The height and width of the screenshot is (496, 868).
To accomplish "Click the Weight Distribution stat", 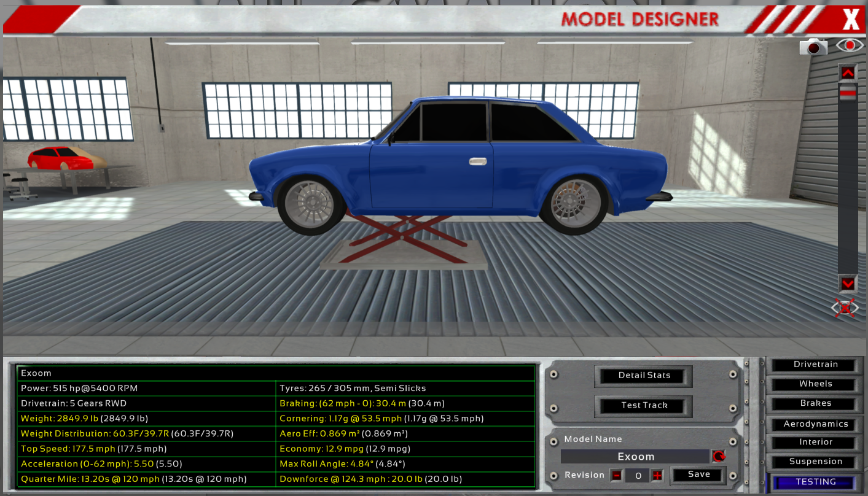I will pyautogui.click(x=147, y=433).
